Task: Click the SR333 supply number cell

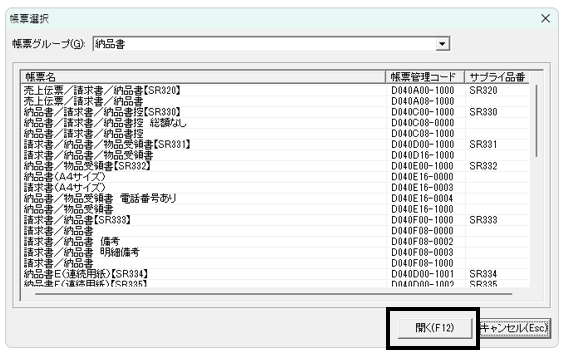Action: point(483,220)
